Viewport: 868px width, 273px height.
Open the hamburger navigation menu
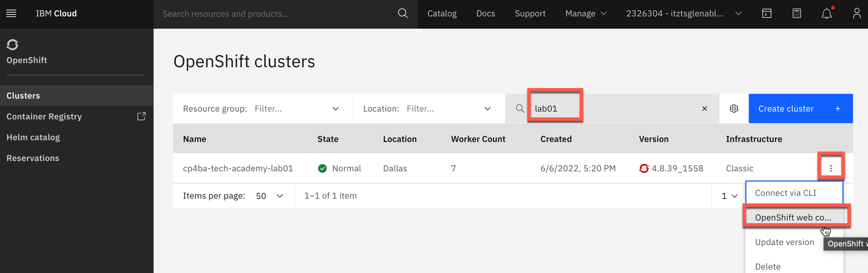point(11,14)
